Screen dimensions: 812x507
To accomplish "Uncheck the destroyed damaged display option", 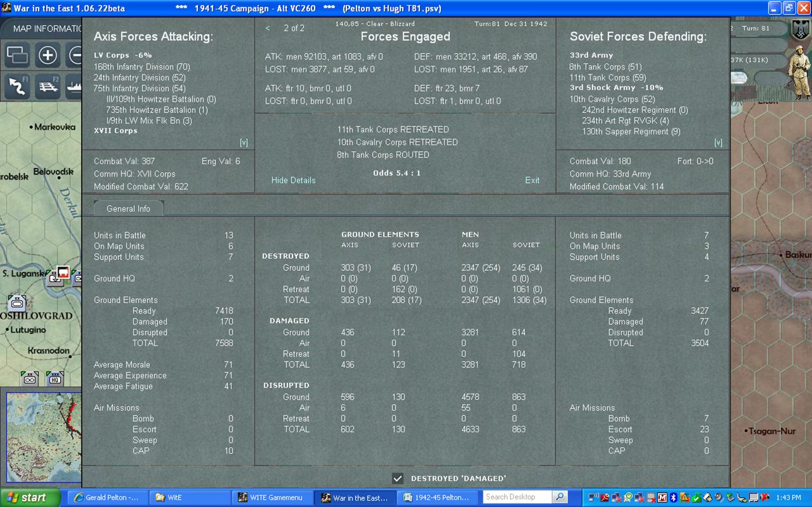I will (x=398, y=478).
